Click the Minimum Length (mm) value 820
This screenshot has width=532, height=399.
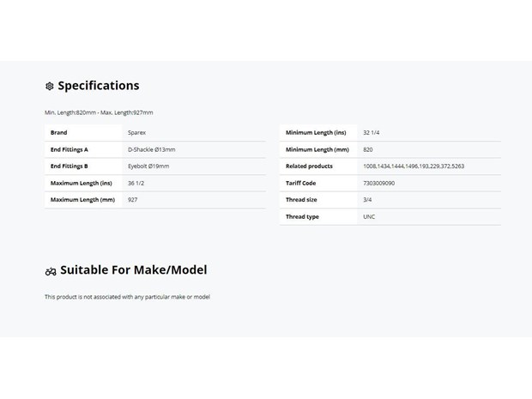[x=368, y=149]
